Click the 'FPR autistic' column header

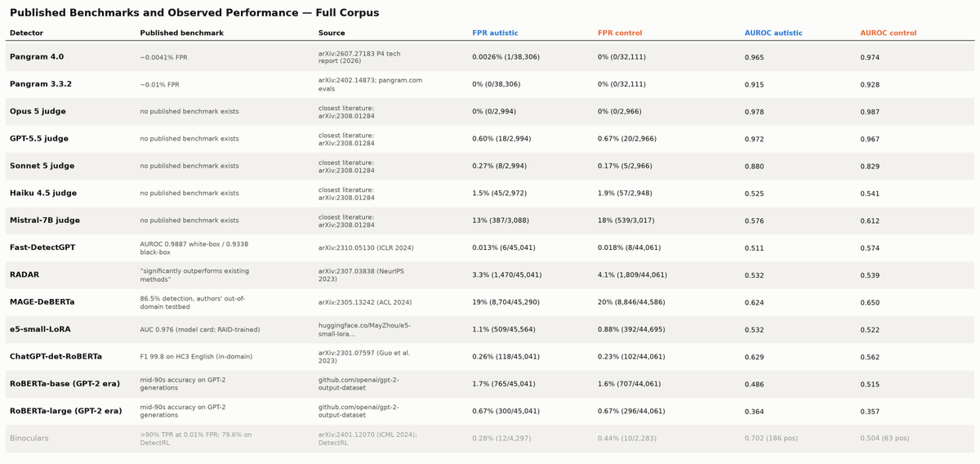pyautogui.click(x=495, y=33)
